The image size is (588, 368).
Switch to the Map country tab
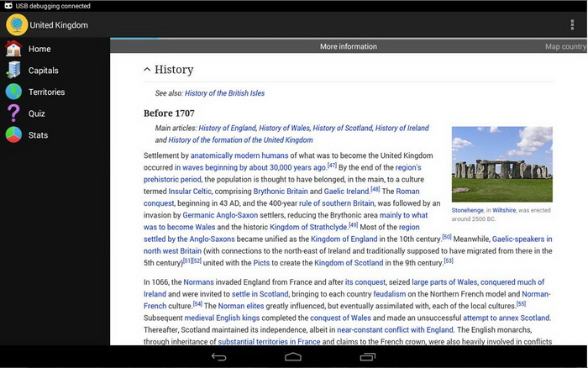click(x=566, y=46)
